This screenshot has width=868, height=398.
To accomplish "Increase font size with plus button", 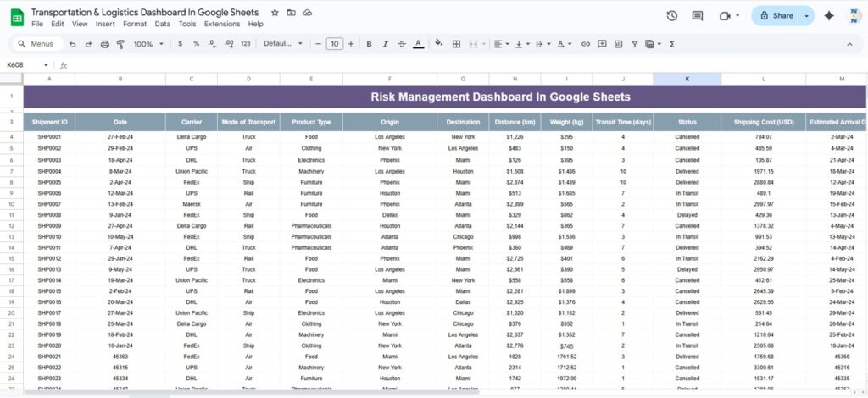I will coord(350,44).
